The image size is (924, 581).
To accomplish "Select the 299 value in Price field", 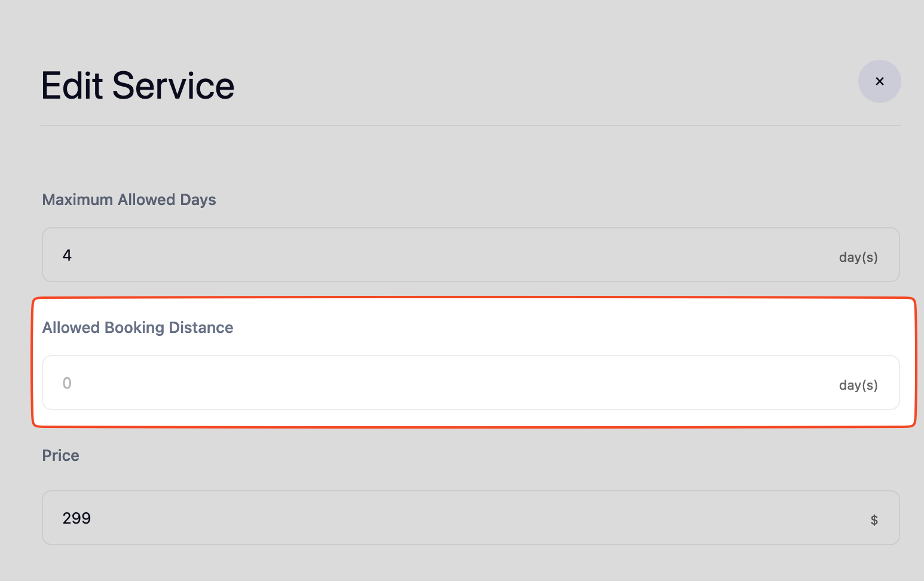I will pyautogui.click(x=77, y=518).
